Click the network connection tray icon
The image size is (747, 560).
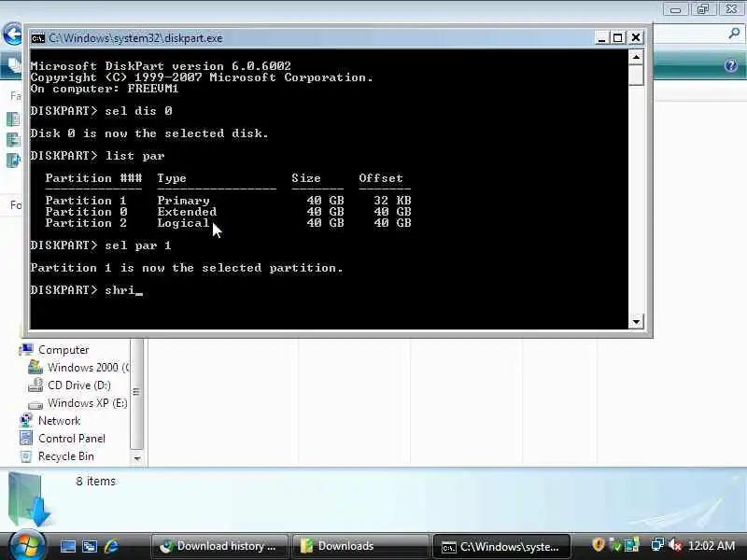(x=658, y=545)
